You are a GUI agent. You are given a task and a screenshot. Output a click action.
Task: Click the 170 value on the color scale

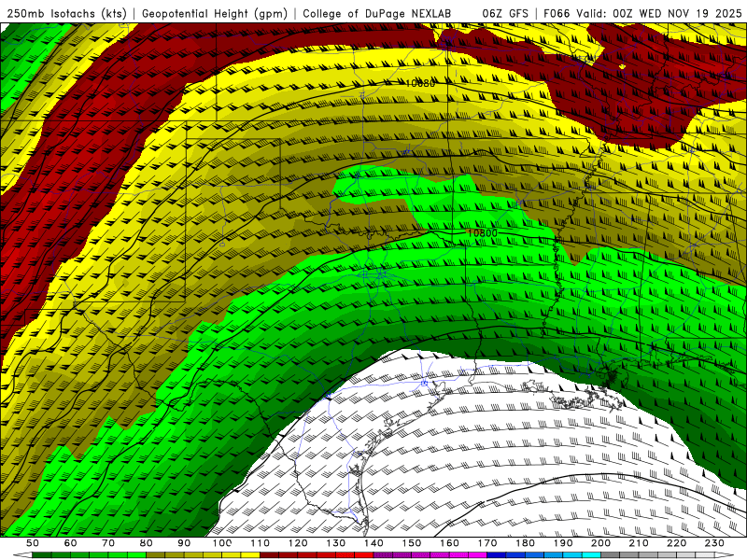(486, 543)
